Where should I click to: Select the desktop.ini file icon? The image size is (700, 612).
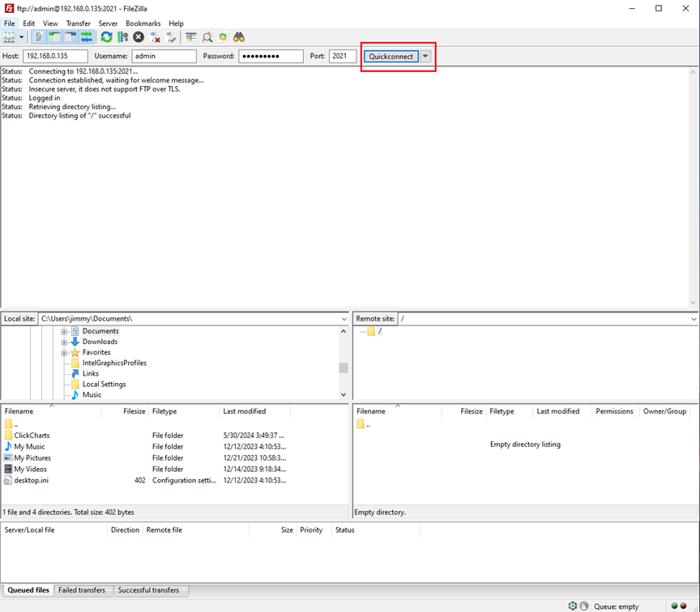[8, 480]
